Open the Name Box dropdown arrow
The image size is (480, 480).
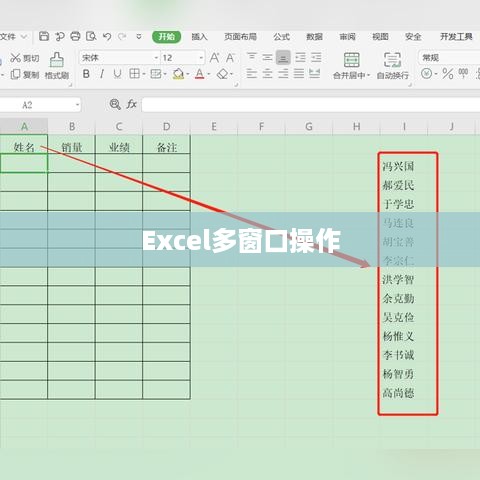77,105
